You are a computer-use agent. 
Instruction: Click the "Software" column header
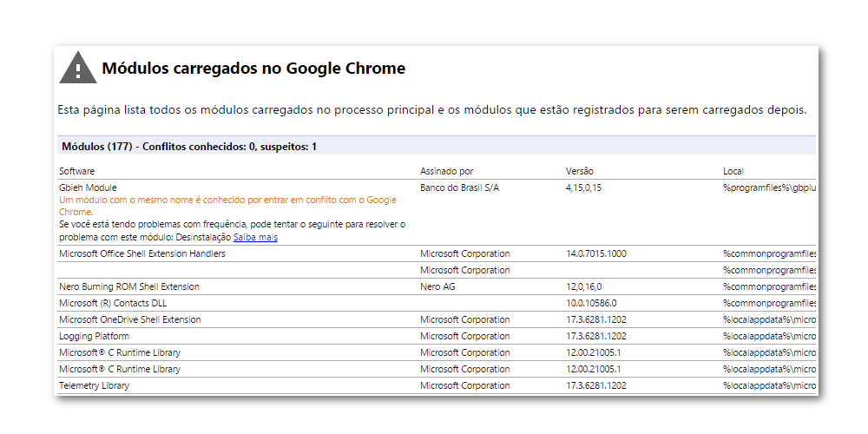[77, 171]
